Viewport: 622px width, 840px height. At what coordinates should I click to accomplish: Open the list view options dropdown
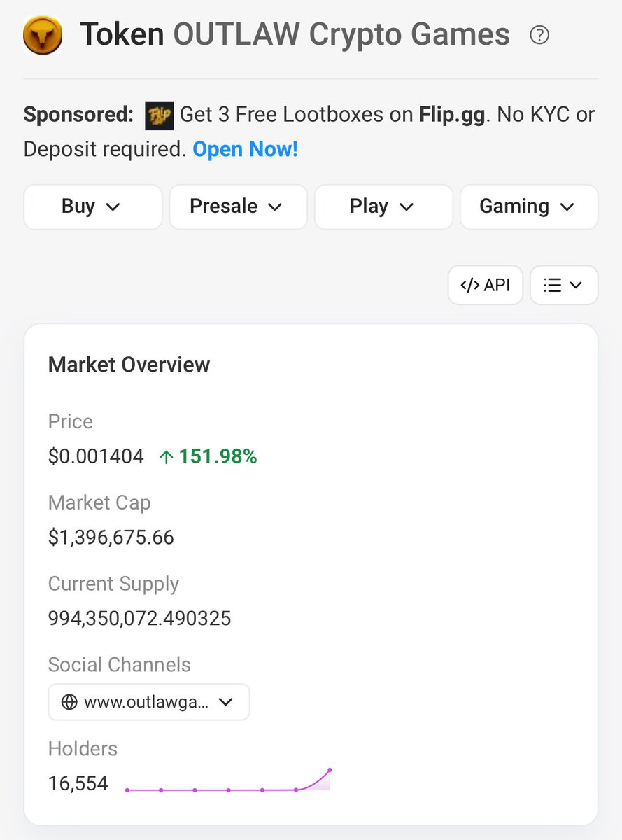click(x=564, y=285)
